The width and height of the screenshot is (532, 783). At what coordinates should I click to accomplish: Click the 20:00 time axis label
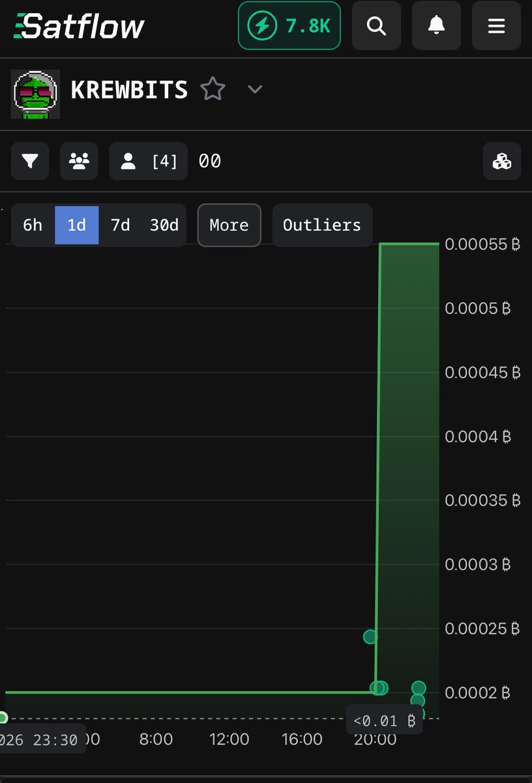tap(375, 739)
